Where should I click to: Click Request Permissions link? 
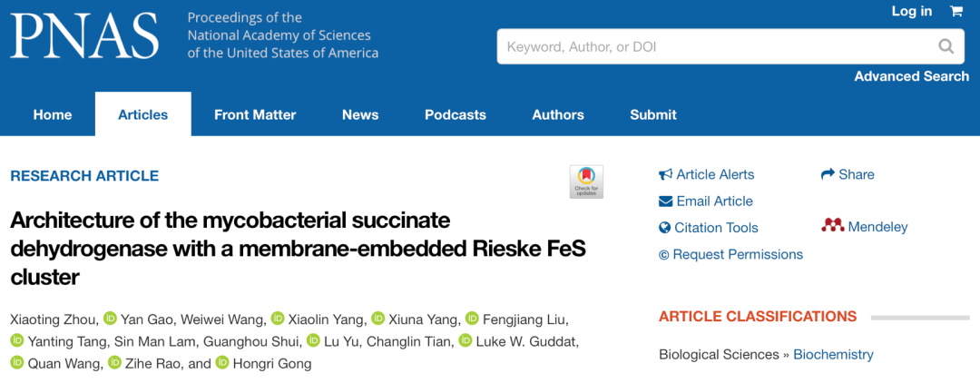pyautogui.click(x=730, y=254)
